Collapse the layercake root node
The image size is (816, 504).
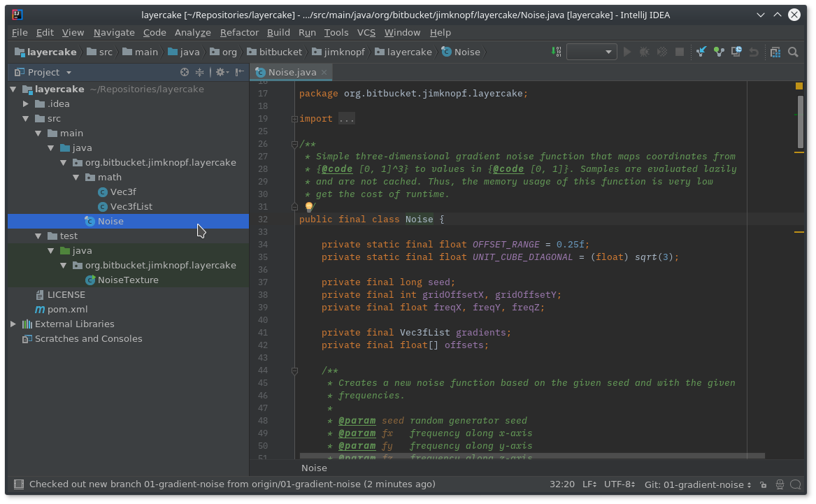tap(13, 89)
